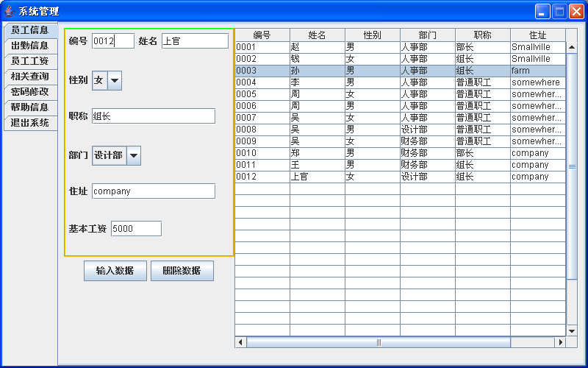Click the 退出系统 tab
588x368 pixels.
click(x=30, y=123)
